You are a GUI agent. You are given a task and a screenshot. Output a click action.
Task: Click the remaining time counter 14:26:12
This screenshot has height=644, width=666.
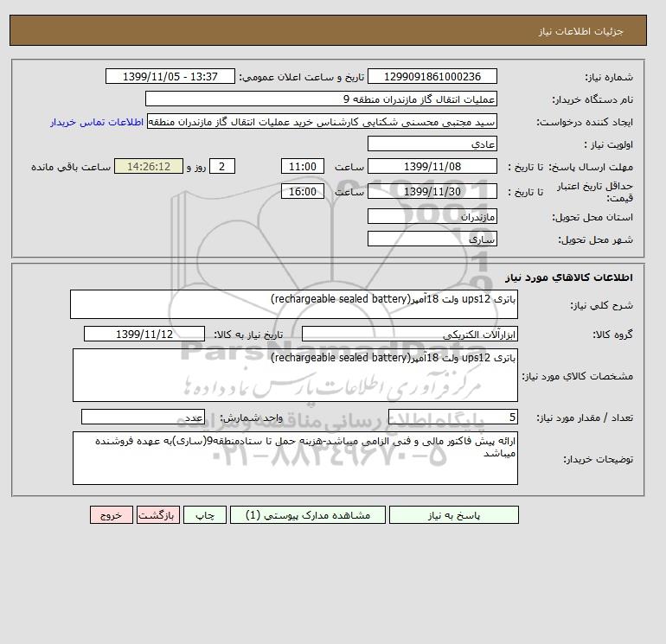[149, 167]
